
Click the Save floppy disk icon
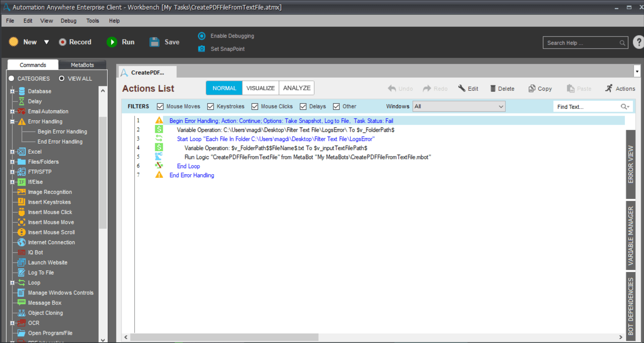click(154, 42)
